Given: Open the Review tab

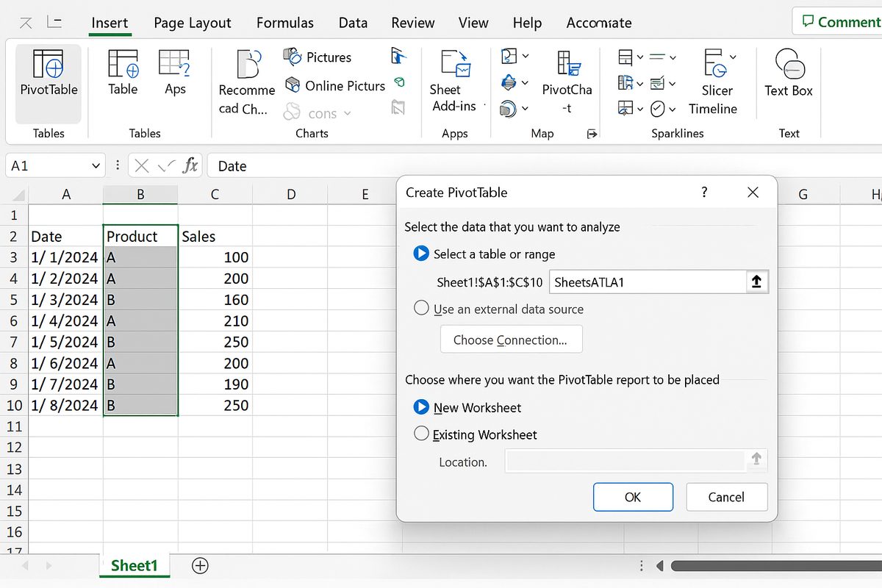Looking at the screenshot, I should (413, 23).
